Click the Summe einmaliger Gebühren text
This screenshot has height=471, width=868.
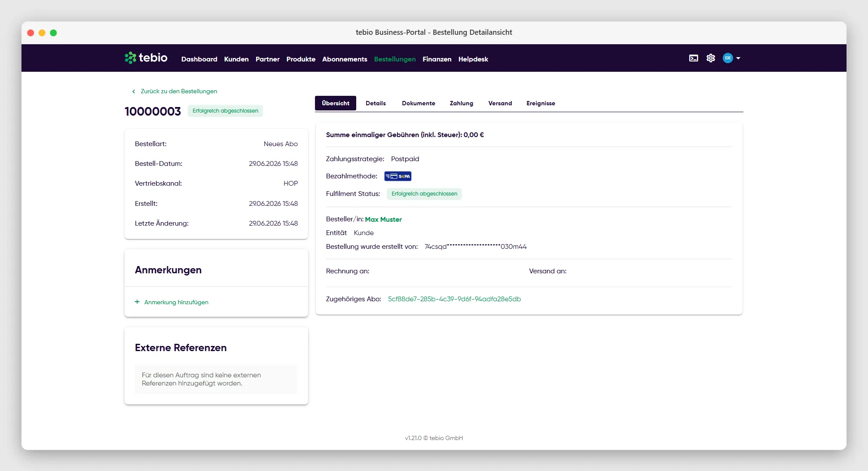[405, 135]
